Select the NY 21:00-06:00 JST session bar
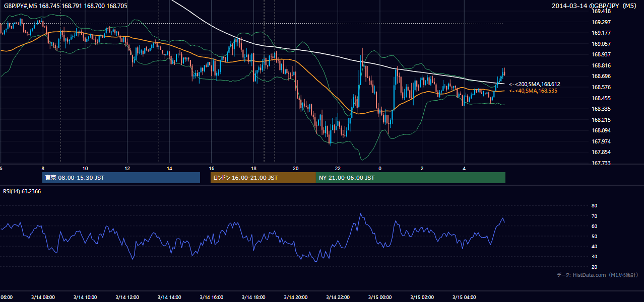This screenshot has height=302, width=644. [411, 178]
